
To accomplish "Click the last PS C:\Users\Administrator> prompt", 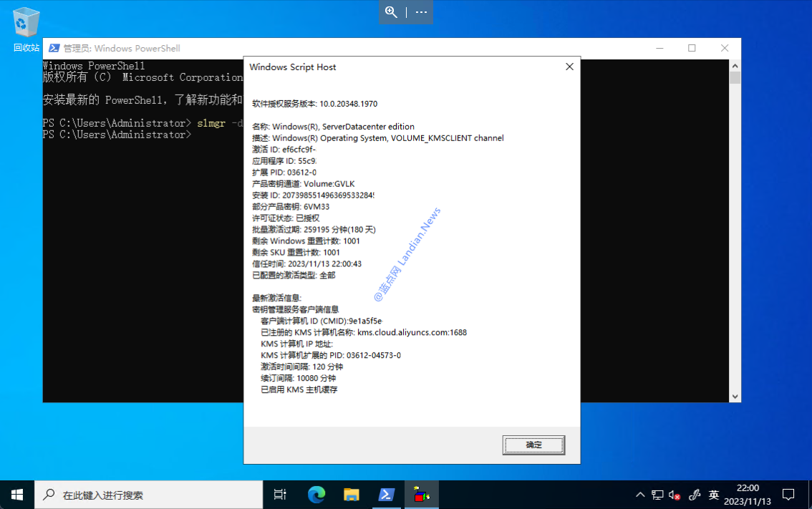I will click(117, 135).
